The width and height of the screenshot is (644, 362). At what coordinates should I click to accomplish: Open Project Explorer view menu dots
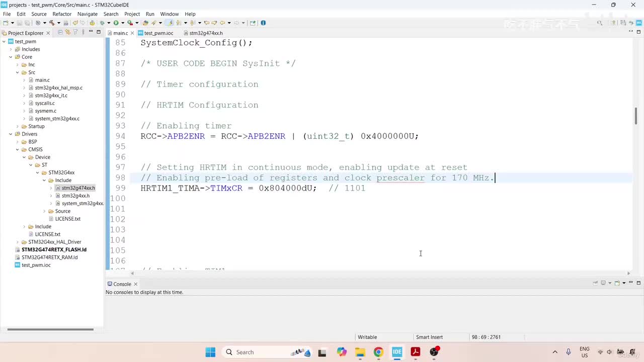(x=83, y=32)
